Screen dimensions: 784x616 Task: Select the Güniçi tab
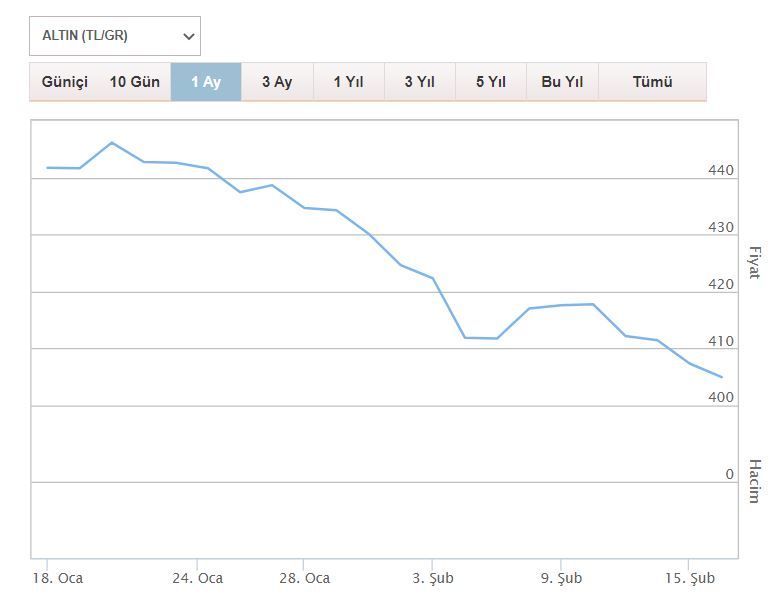click(x=64, y=82)
